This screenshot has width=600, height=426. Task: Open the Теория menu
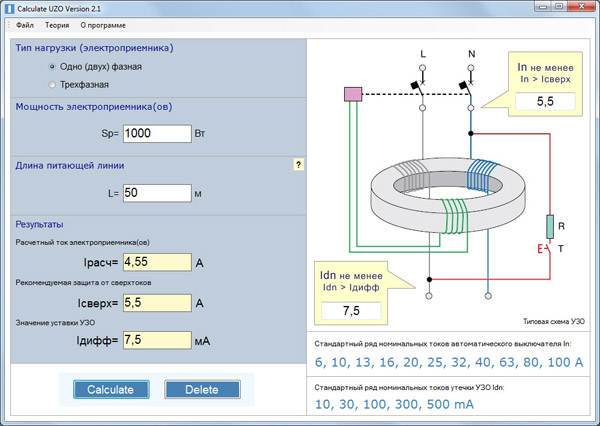pos(57,23)
